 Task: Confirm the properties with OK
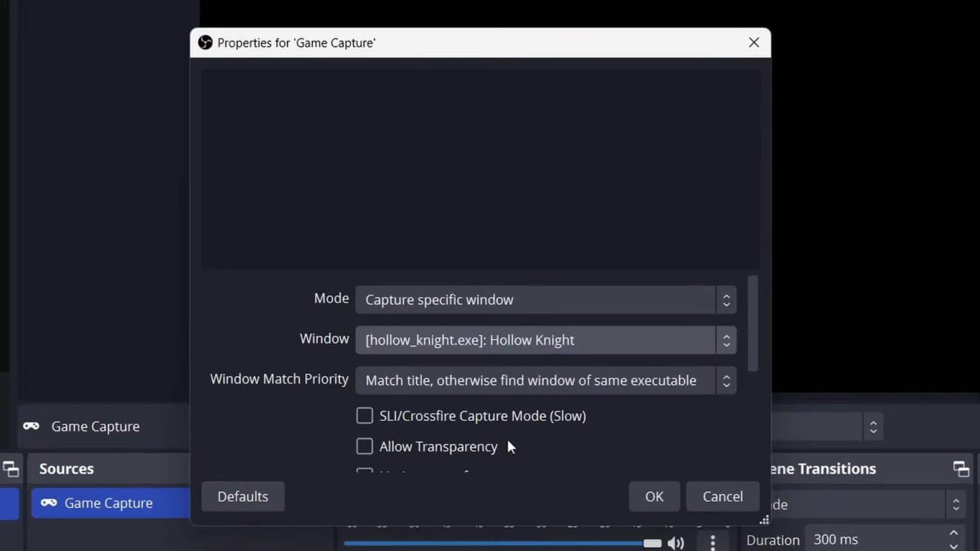click(654, 496)
